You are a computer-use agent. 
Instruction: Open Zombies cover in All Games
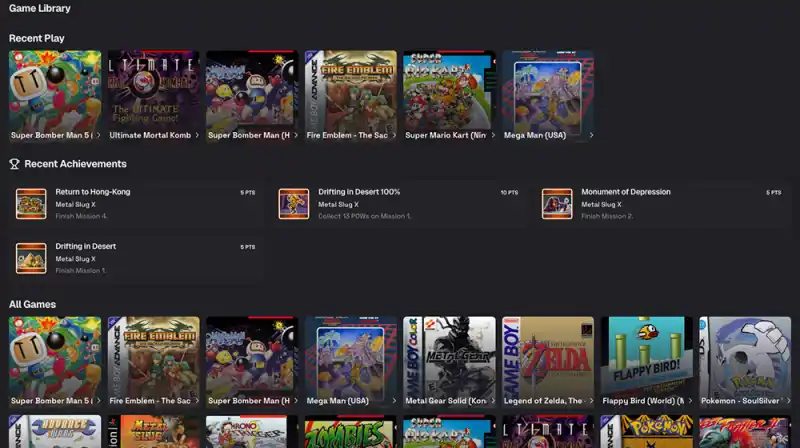pos(351,432)
